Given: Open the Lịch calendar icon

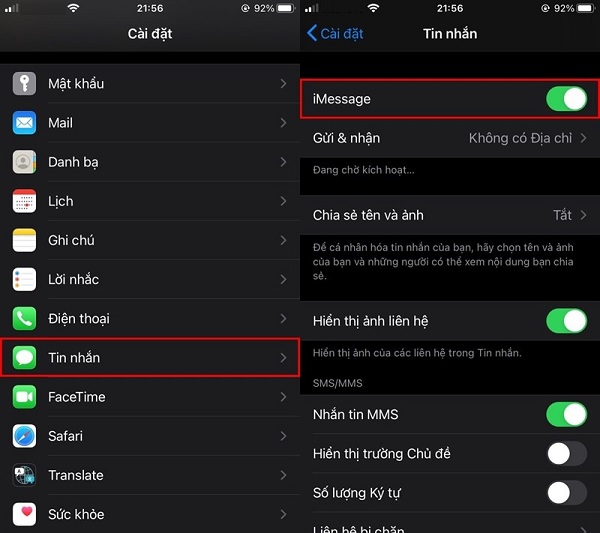Looking at the screenshot, I should point(24,201).
